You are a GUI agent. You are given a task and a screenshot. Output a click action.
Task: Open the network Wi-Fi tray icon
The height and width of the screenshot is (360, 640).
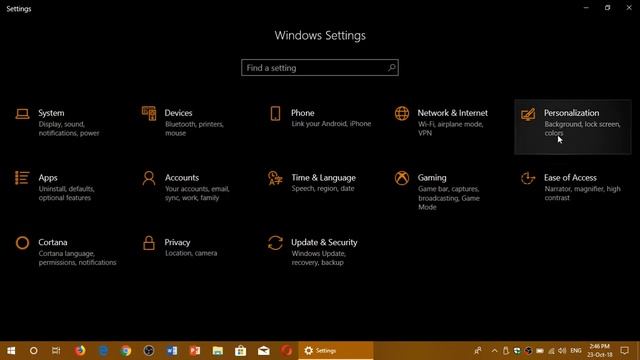[551, 351]
